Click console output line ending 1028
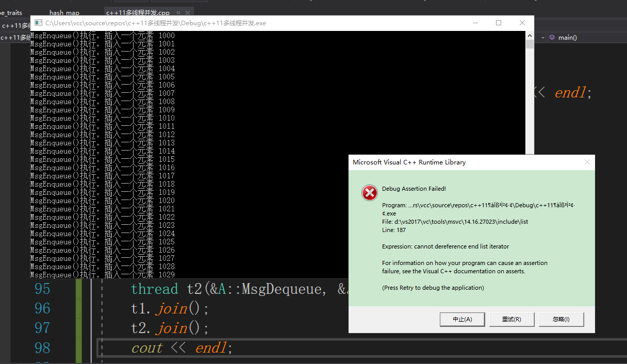Screen dimensions: 627x364 coord(103,267)
